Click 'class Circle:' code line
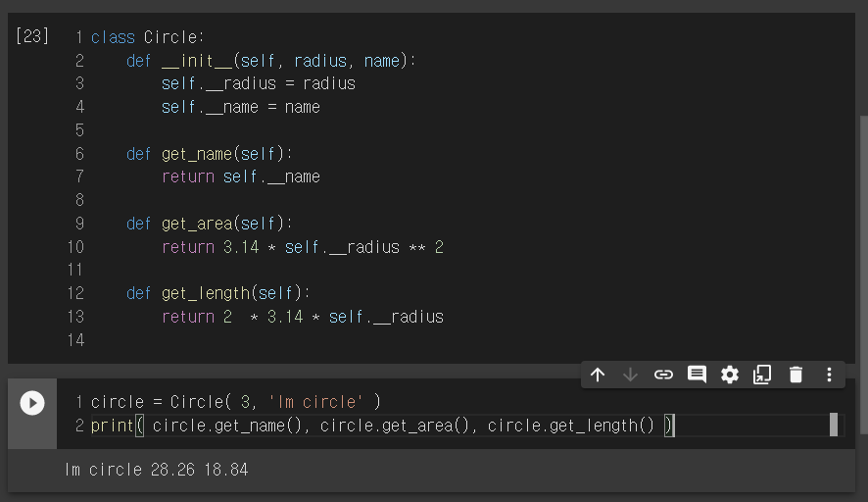 click(147, 37)
